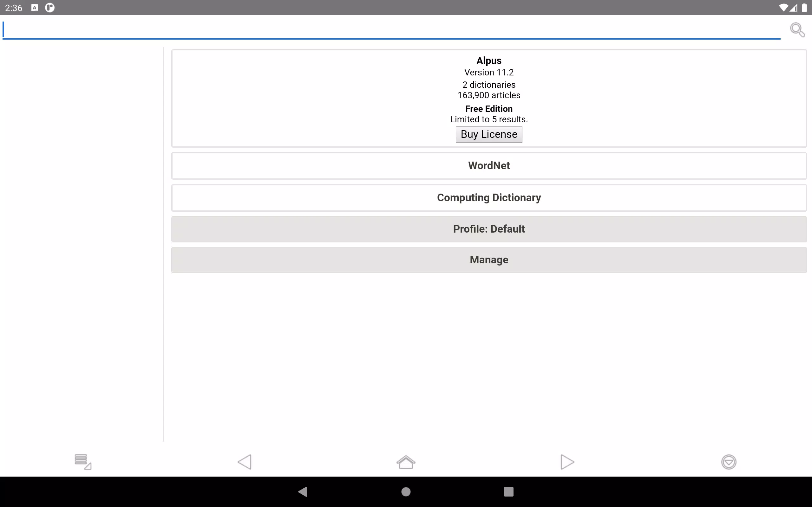This screenshot has width=812, height=507.
Task: Tap the Android recent apps square
Action: point(508,491)
